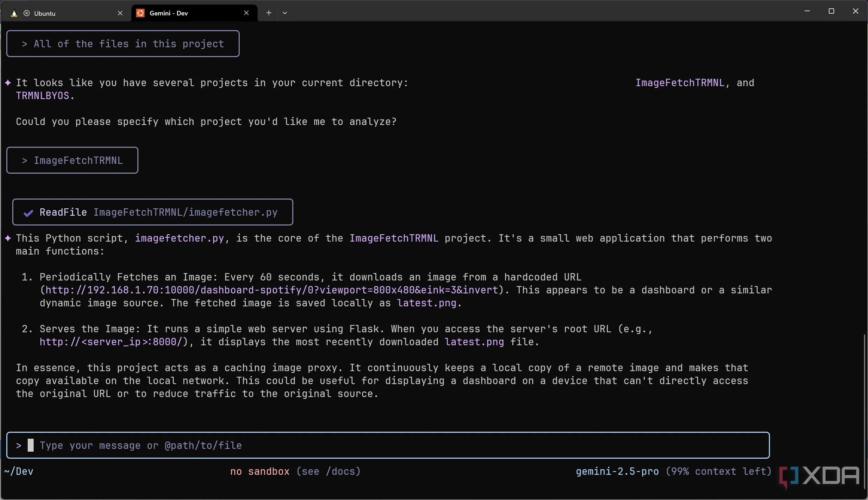Image resolution: width=868 pixels, height=500 pixels.
Task: Close the terminal window
Action: (855, 11)
